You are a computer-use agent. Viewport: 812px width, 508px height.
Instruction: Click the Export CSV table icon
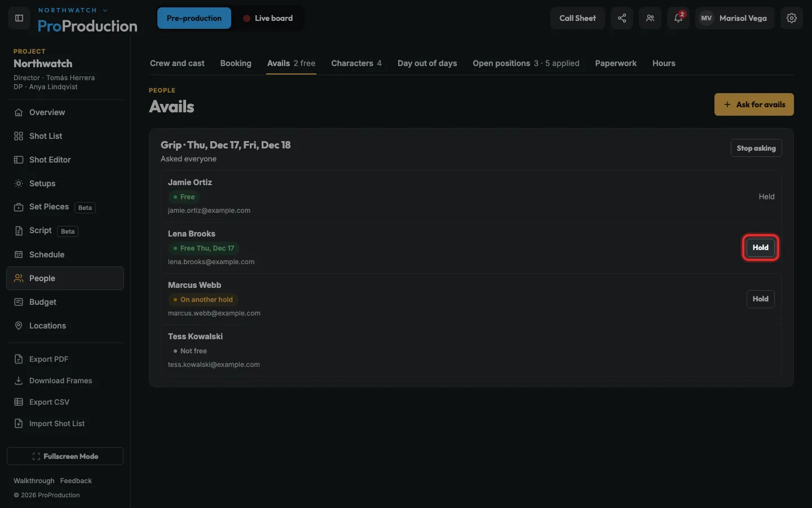pos(19,402)
